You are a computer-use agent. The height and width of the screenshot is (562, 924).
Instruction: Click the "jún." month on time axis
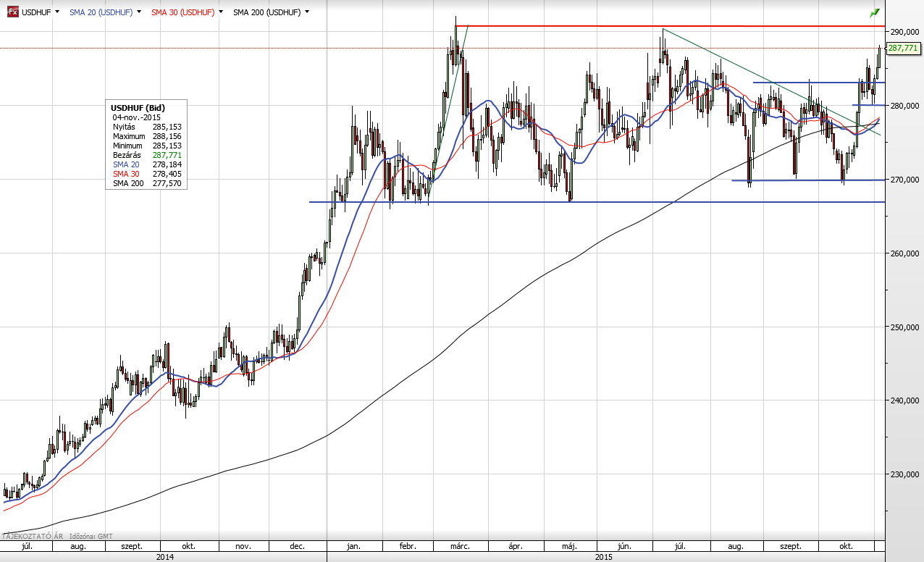click(x=626, y=546)
